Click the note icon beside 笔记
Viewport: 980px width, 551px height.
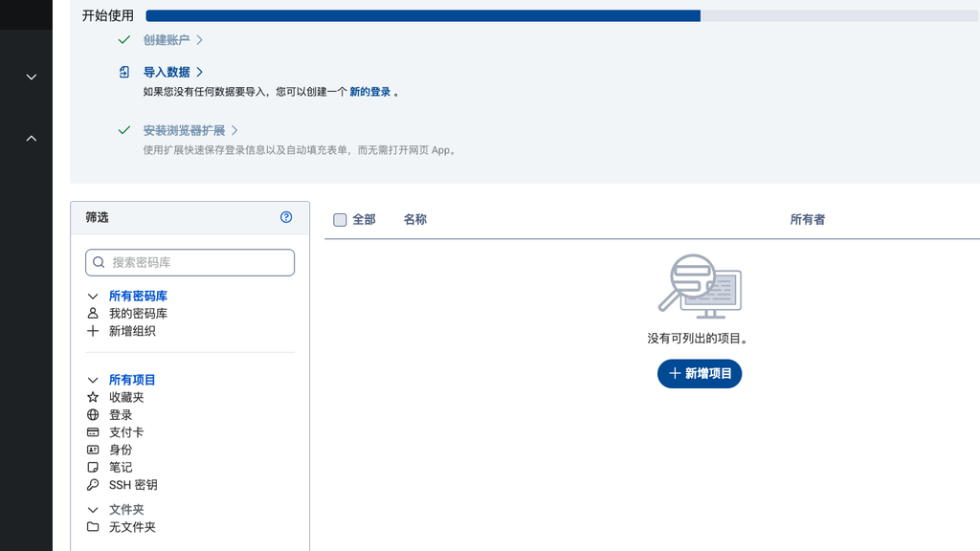[x=93, y=467]
